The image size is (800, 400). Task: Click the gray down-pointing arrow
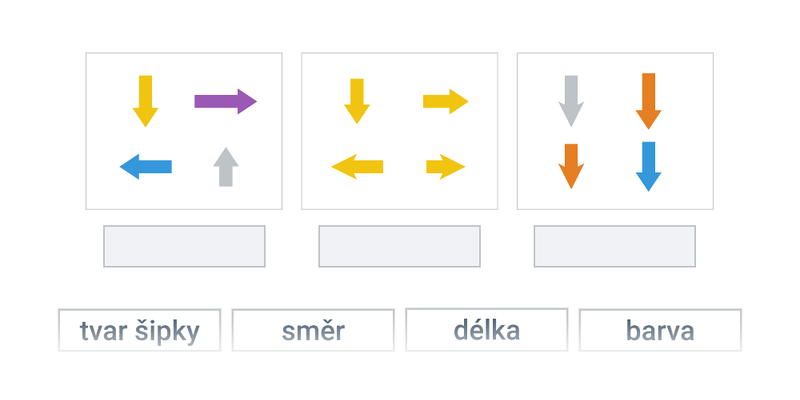(x=571, y=101)
